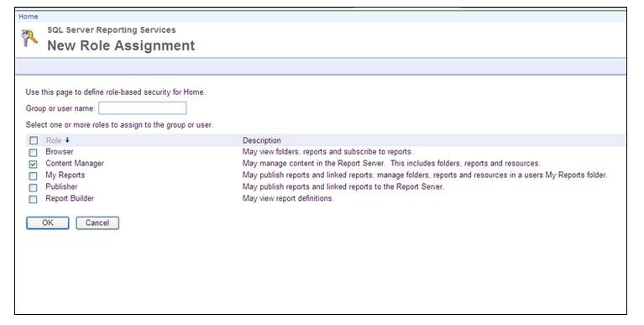Uncheck the Content Manager role checkbox
644x325 pixels.
[34, 164]
